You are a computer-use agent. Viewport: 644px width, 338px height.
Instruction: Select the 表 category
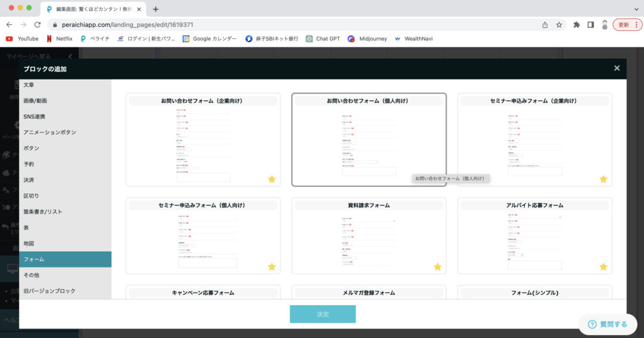tap(66, 228)
